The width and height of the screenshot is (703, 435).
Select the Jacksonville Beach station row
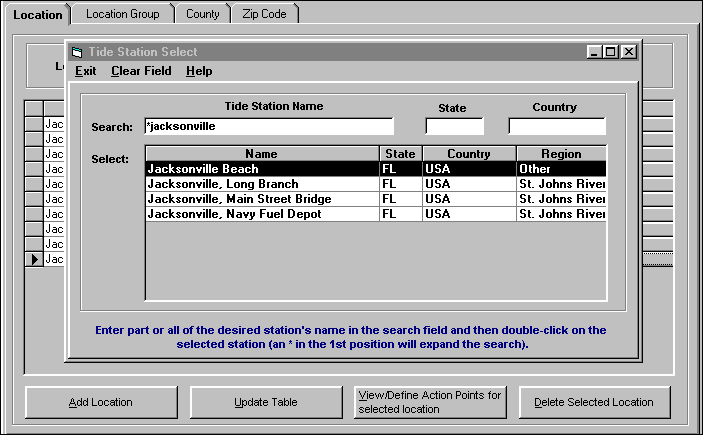(x=262, y=169)
